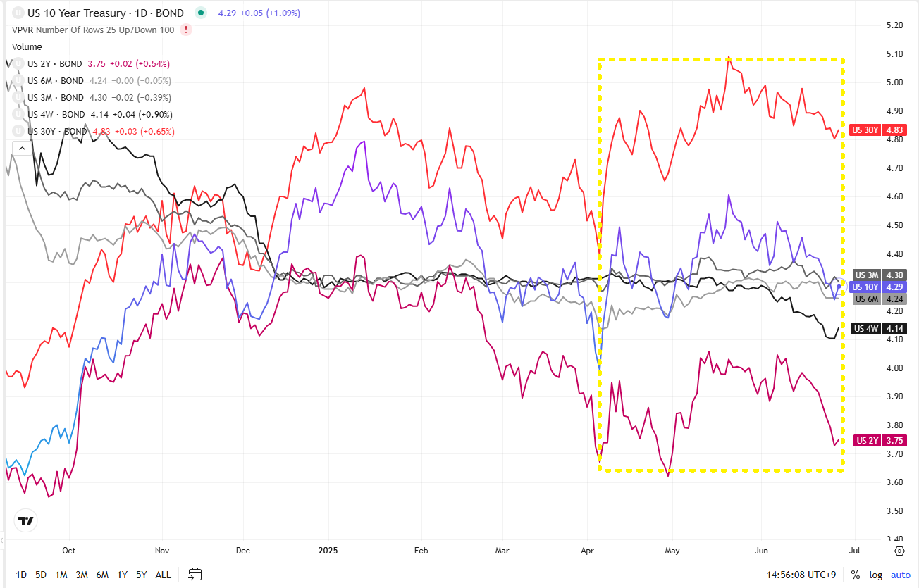This screenshot has height=588, width=919.
Task: Toggle log scale mode
Action: click(875, 575)
